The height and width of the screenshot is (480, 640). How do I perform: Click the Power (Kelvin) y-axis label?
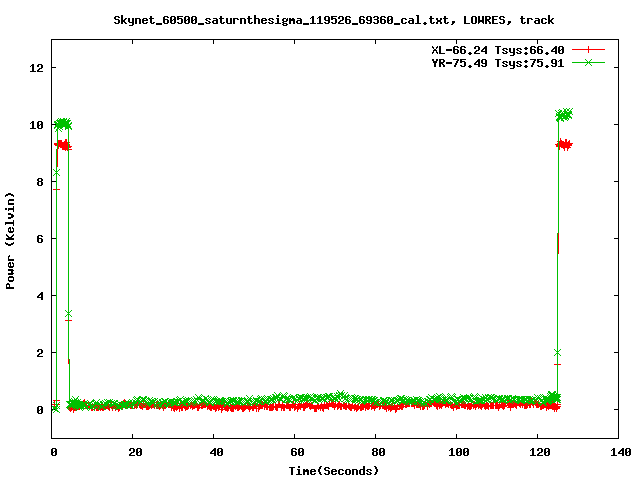coord(10,241)
